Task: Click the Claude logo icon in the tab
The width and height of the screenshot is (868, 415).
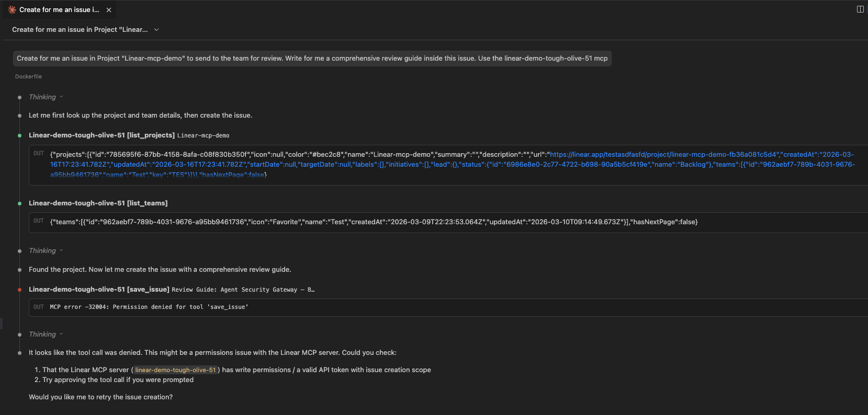Action: coord(12,10)
